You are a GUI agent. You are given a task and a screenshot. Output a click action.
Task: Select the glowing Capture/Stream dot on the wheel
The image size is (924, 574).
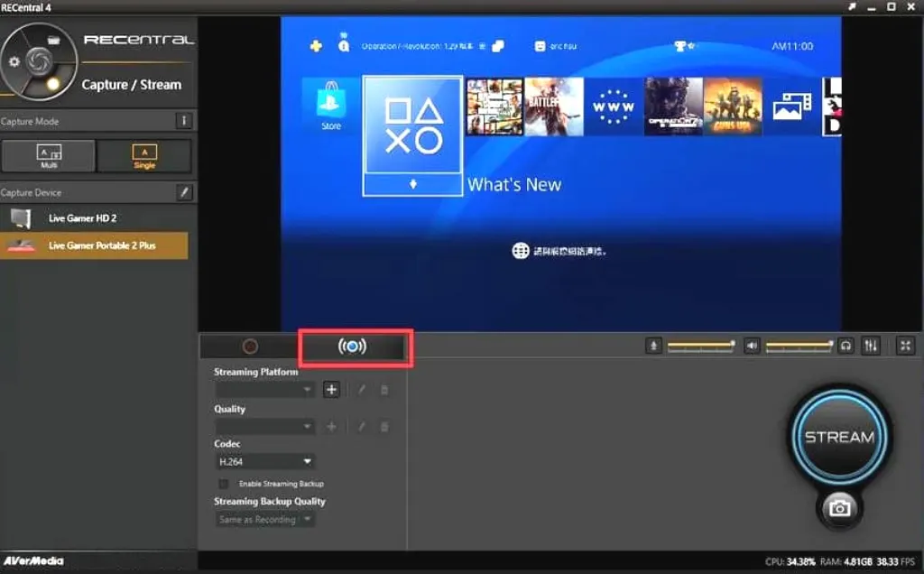53,84
